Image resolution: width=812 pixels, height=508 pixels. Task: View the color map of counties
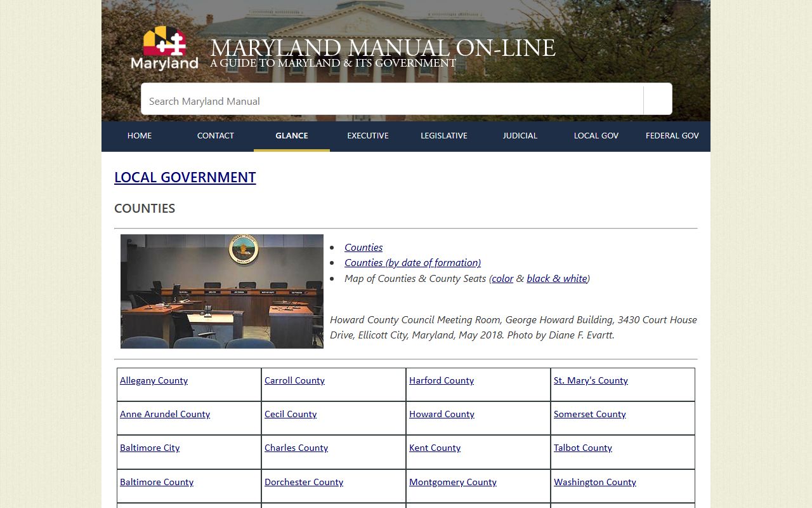tap(502, 278)
